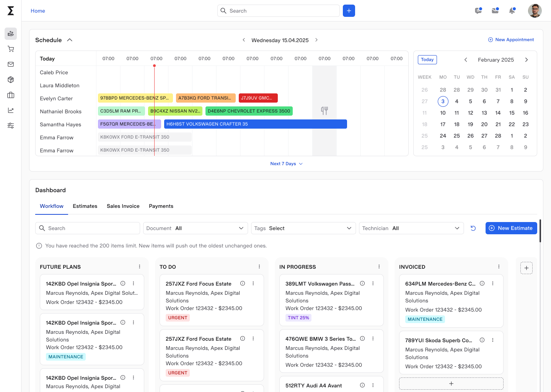Add a card at bottom of INVOICED column
551x392 pixels.
click(452, 384)
